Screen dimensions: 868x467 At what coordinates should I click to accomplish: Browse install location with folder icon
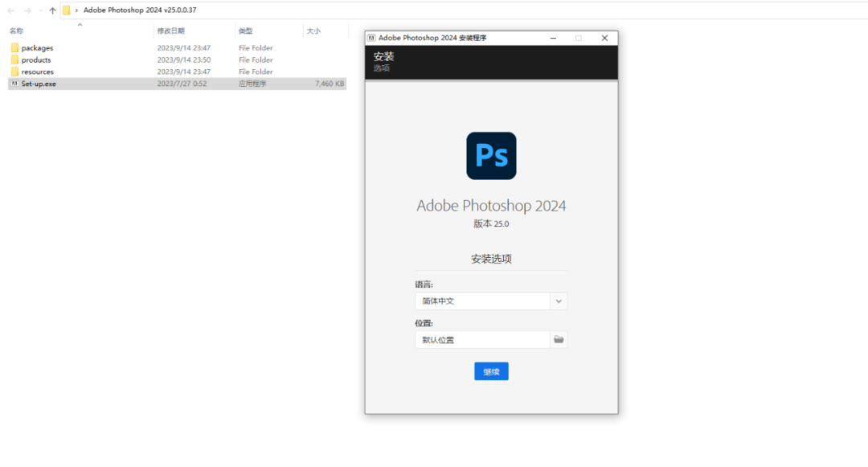(559, 340)
